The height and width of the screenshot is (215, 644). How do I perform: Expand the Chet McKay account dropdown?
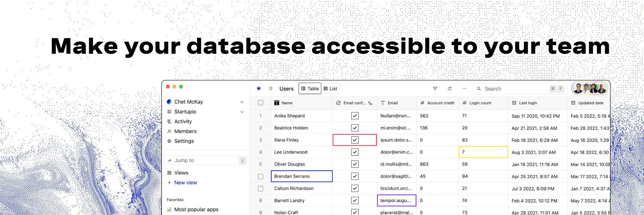(242, 102)
